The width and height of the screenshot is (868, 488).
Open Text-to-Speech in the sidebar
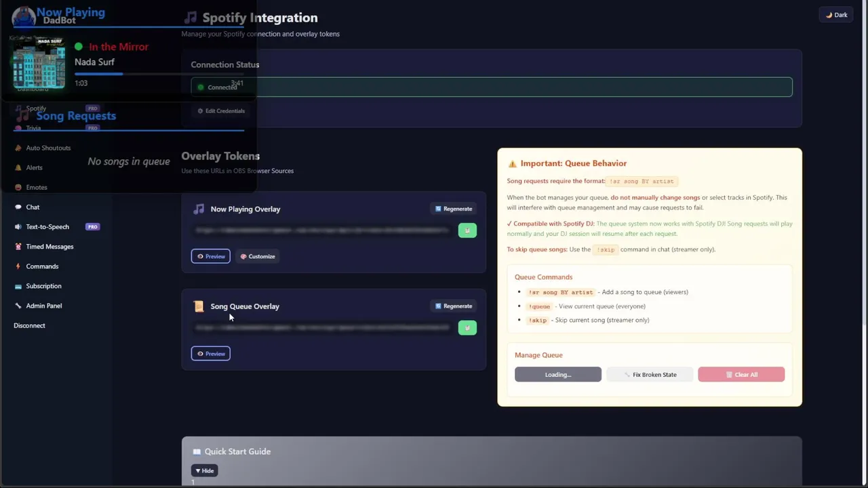tap(47, 226)
